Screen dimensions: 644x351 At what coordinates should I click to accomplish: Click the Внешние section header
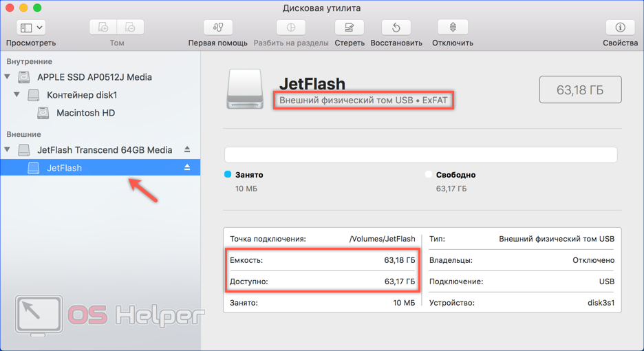23,134
